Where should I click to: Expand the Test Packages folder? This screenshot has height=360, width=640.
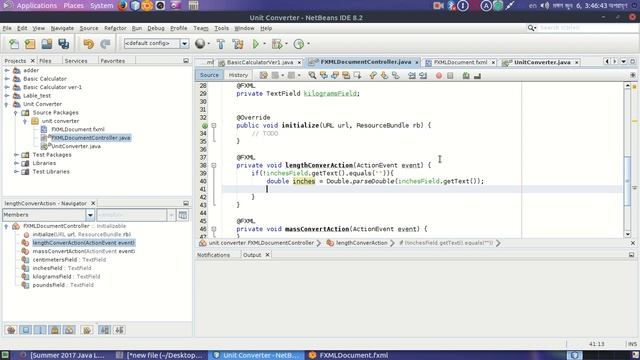[16, 155]
